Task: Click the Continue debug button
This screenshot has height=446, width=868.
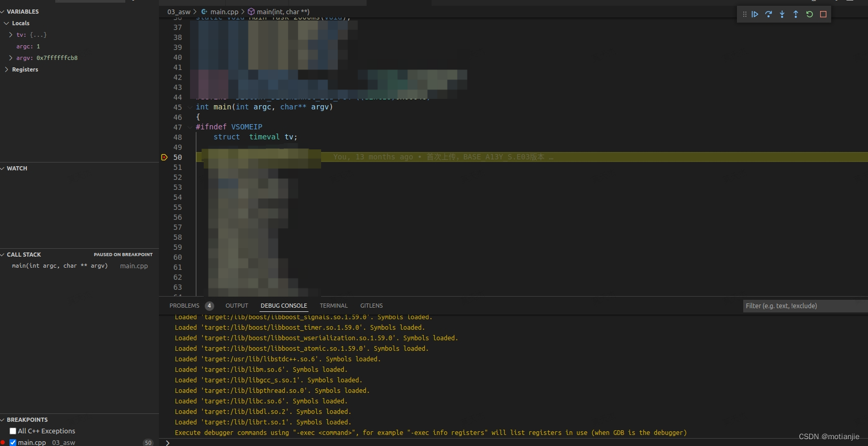Action: point(755,14)
